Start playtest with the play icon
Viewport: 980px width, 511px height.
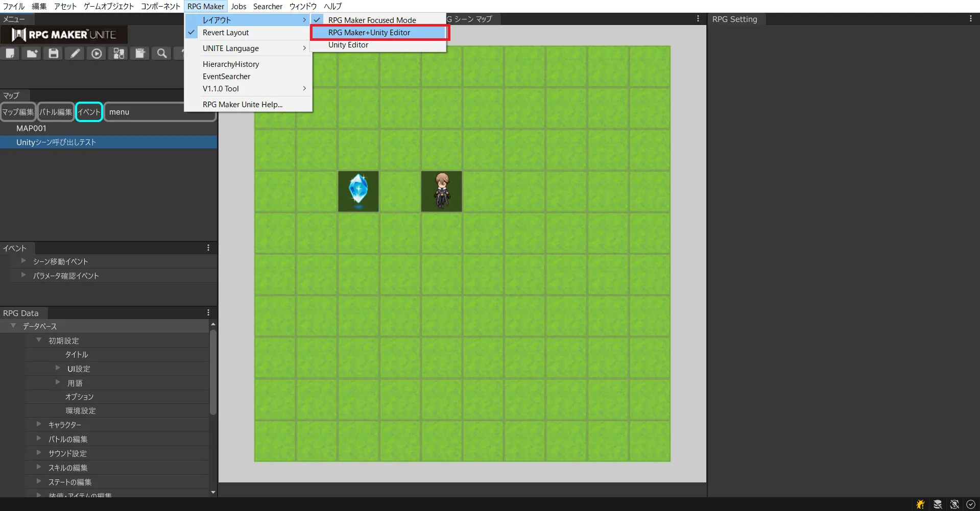click(97, 54)
